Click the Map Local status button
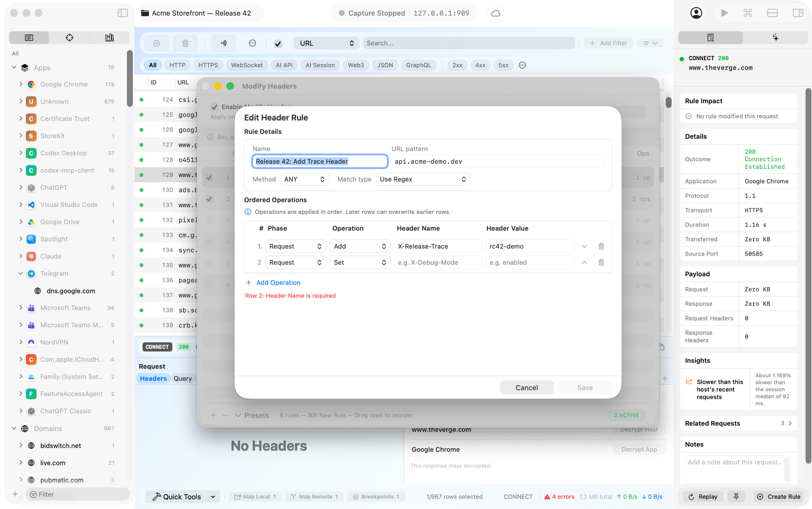 (x=255, y=497)
